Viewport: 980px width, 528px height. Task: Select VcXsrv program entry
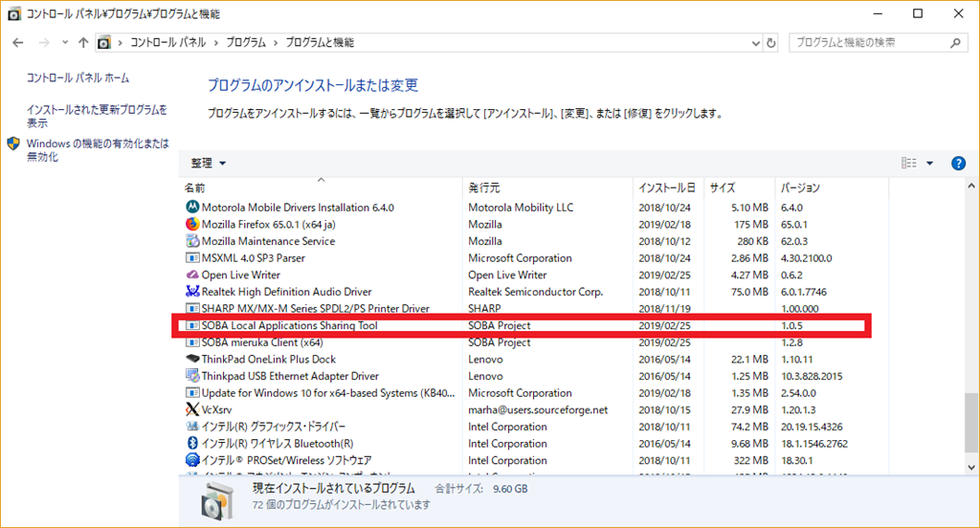pyautogui.click(x=216, y=409)
